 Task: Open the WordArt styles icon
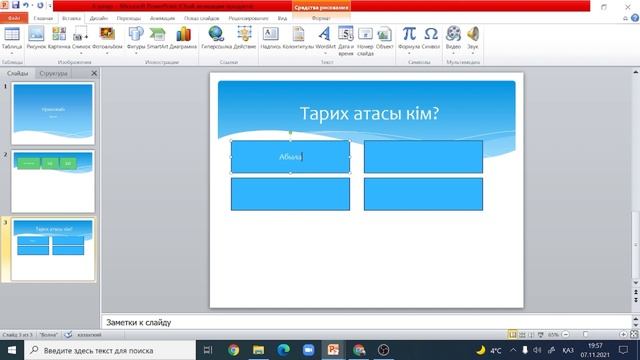coord(325,34)
